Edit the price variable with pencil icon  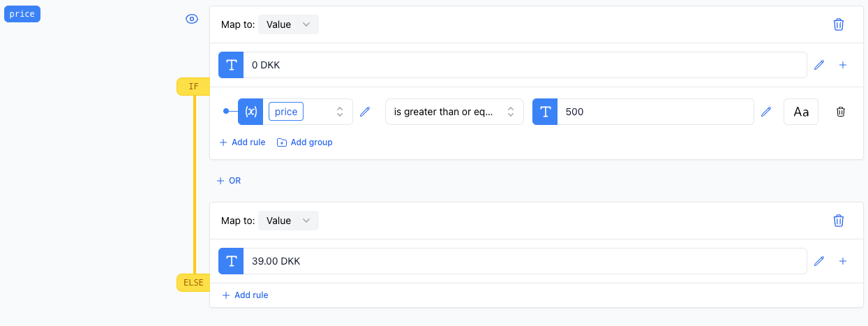coord(364,112)
